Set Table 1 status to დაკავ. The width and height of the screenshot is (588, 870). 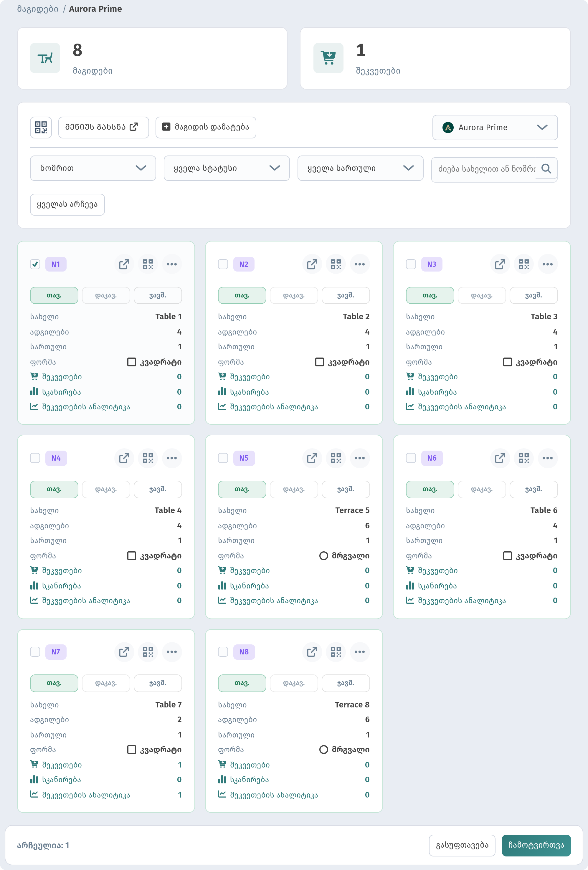(x=106, y=296)
